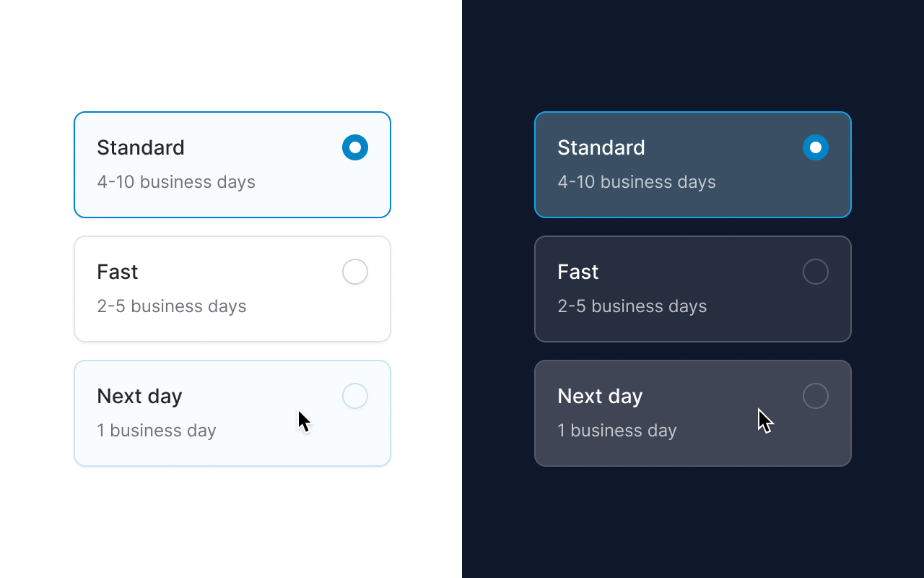Click "1 business day" text in the dark panel
Screen dimensions: 924x578
coord(617,431)
